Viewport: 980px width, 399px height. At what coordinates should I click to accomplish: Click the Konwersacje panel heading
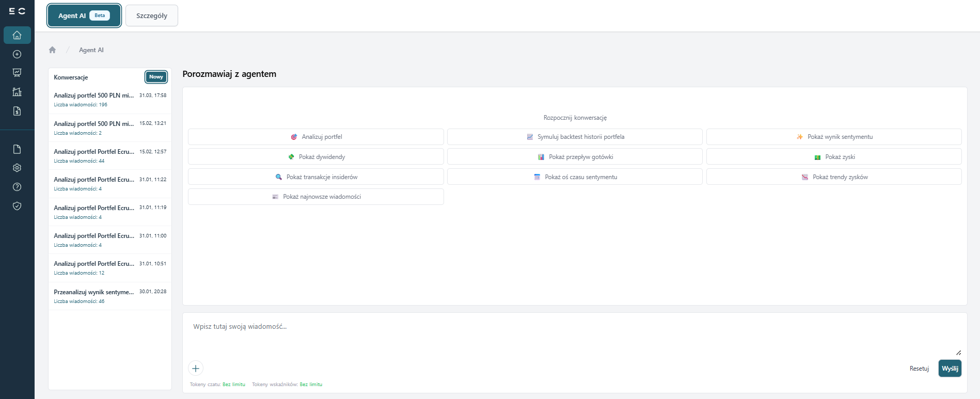(71, 77)
